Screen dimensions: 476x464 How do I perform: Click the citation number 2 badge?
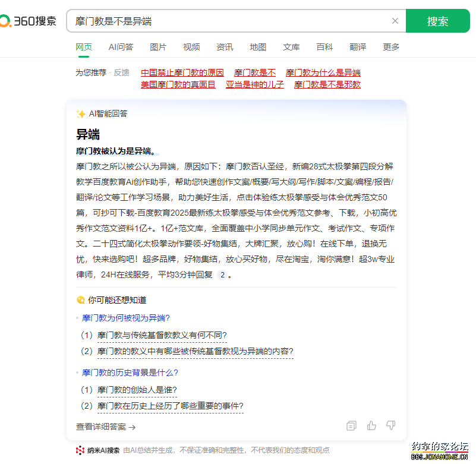click(222, 275)
